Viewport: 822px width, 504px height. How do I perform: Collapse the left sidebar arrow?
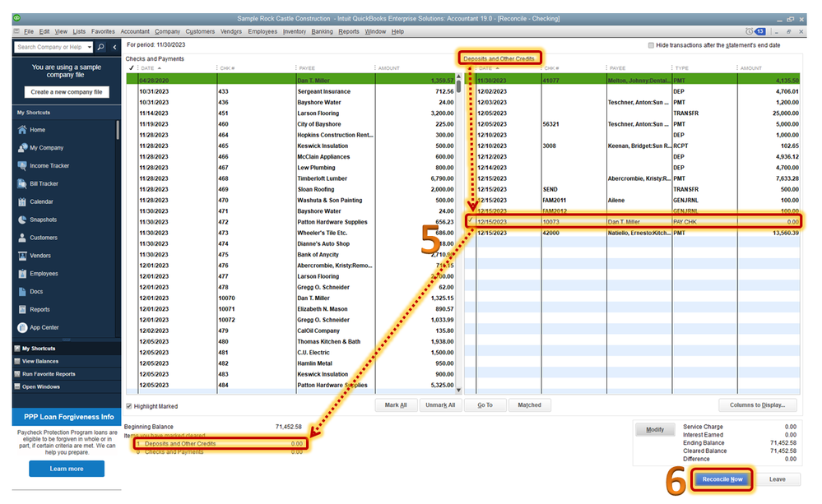[114, 47]
